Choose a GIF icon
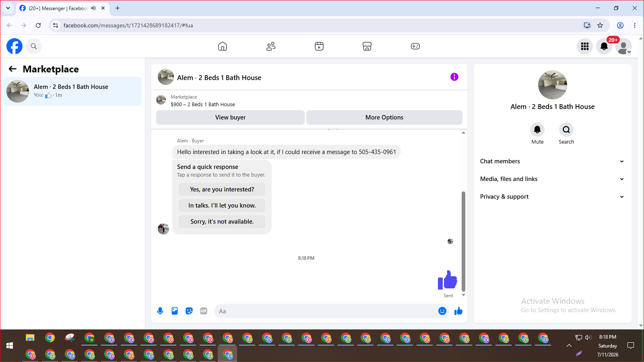This screenshot has width=644, height=362. (x=204, y=311)
